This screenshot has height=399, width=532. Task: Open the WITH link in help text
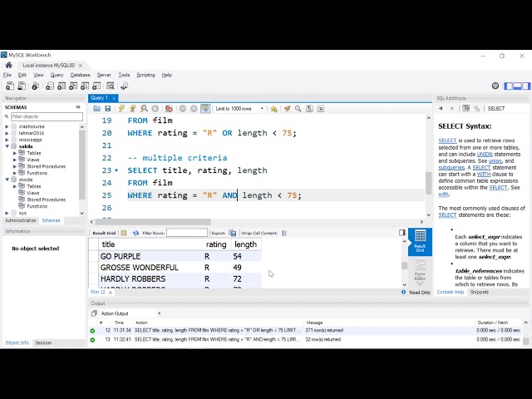click(x=484, y=174)
